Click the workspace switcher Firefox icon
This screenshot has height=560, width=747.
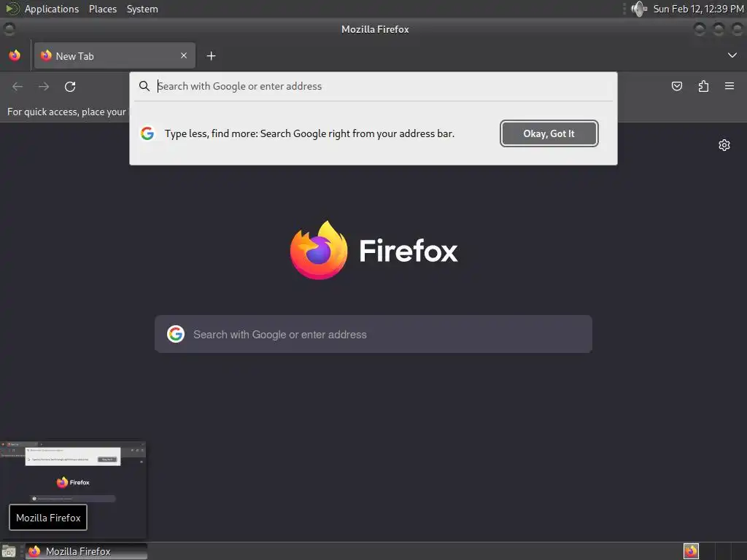click(x=691, y=551)
